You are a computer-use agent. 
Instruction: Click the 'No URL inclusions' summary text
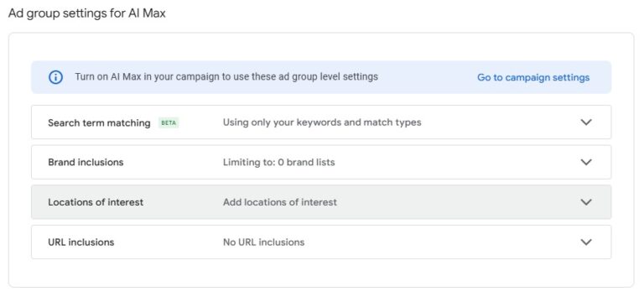[263, 242]
